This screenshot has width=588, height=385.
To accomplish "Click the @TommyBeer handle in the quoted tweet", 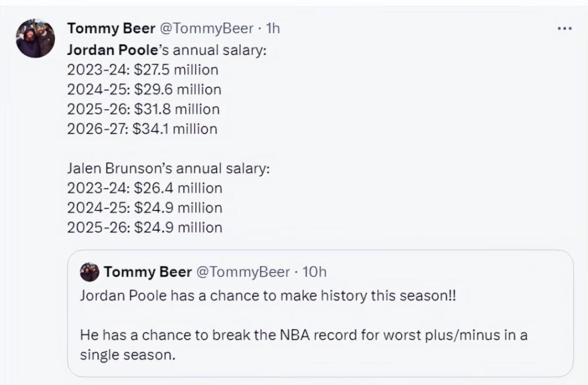I will pos(243,272).
